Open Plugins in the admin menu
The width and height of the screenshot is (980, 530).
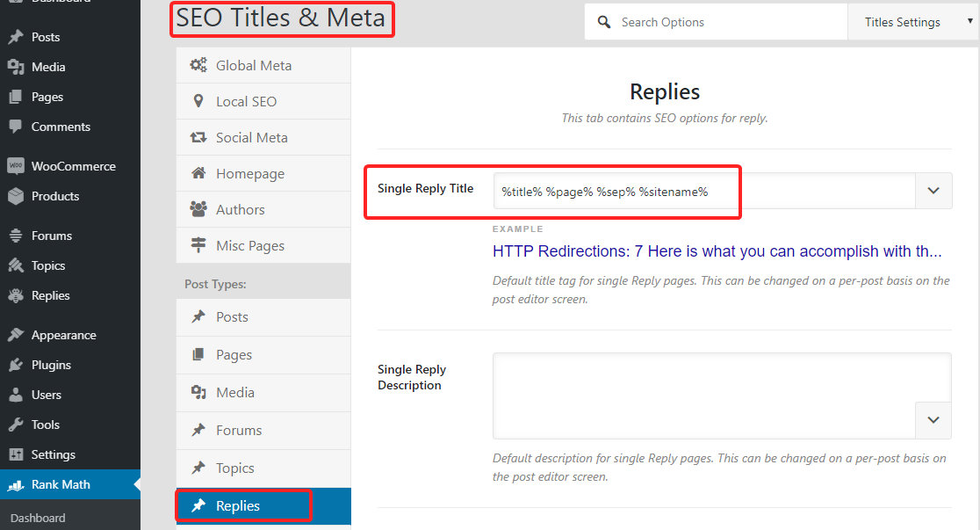click(x=51, y=365)
